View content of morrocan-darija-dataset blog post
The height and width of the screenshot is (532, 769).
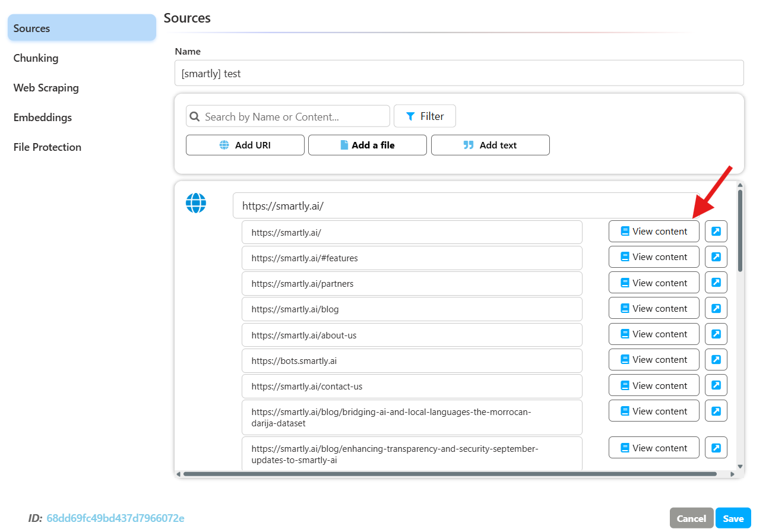tap(654, 411)
